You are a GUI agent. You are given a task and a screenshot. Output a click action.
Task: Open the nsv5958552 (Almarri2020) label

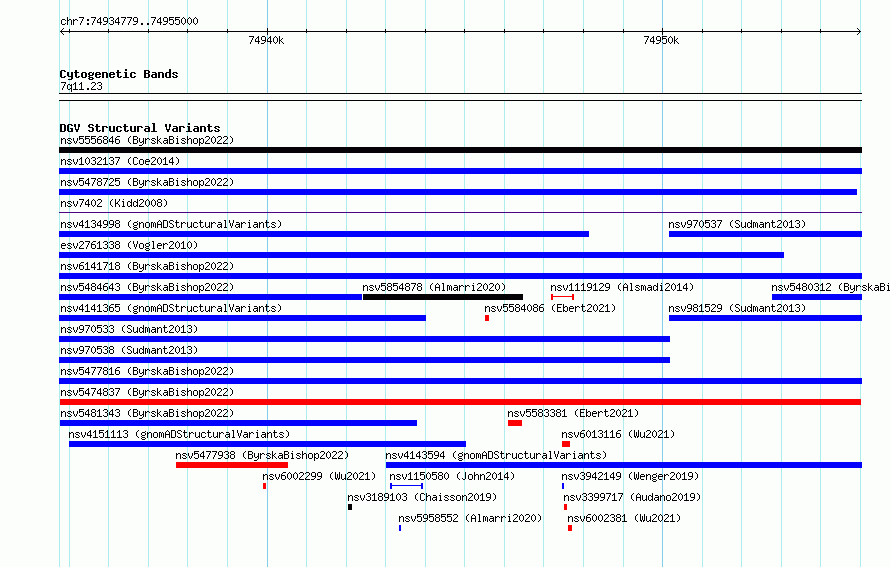pos(470,518)
